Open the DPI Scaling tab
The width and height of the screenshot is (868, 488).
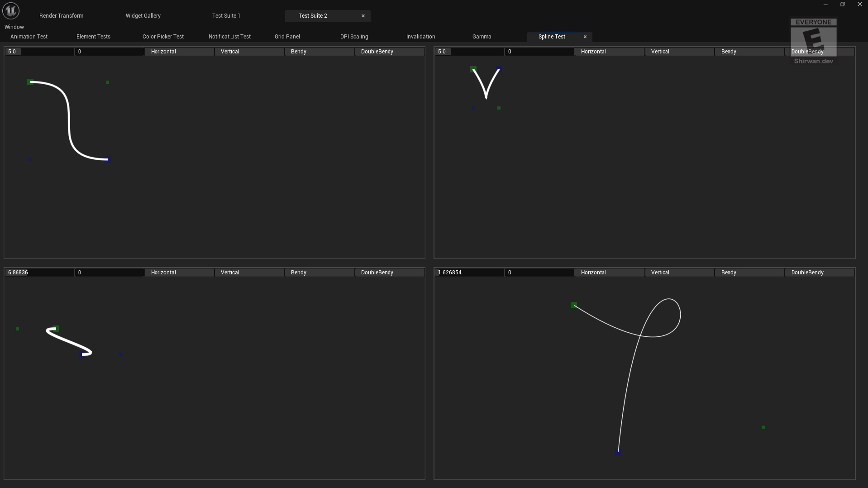[x=354, y=37]
